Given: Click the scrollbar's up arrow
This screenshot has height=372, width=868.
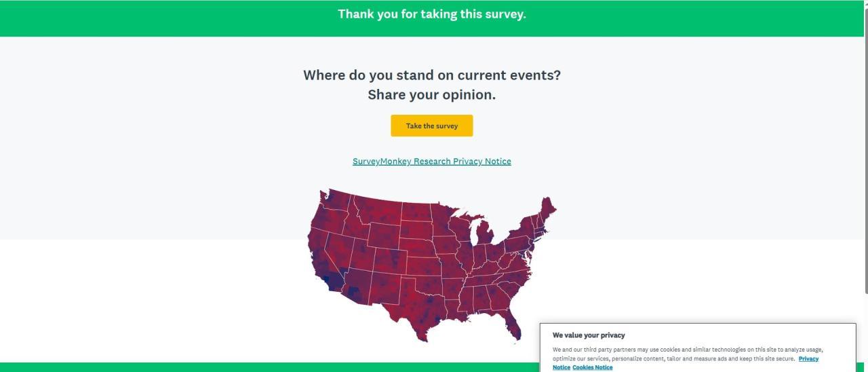Looking at the screenshot, I should 864,4.
